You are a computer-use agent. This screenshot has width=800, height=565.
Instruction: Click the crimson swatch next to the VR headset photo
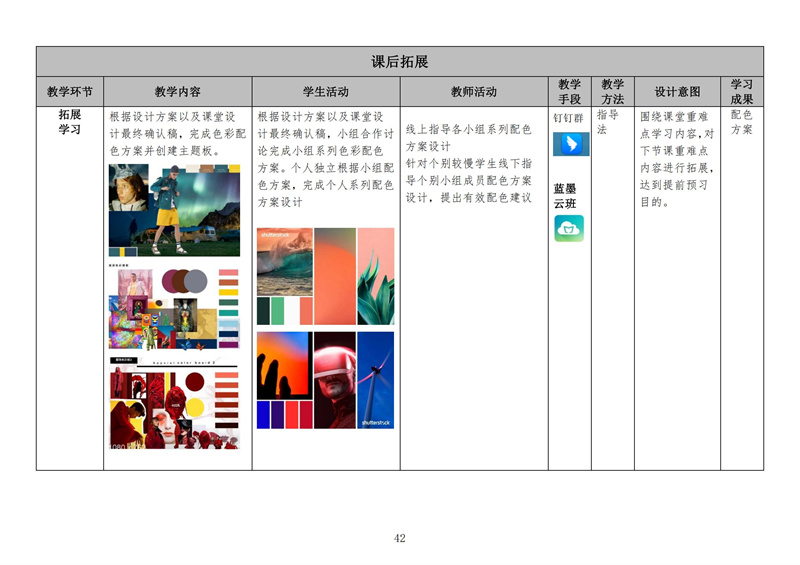[x=306, y=415]
